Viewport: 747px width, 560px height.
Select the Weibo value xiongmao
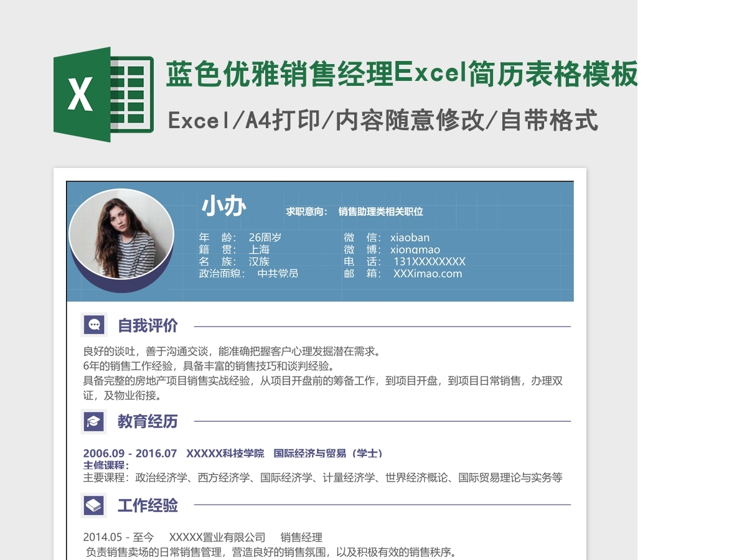415,250
